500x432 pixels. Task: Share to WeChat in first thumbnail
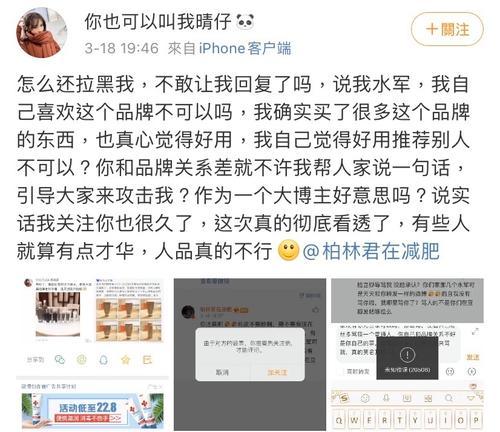60,359
